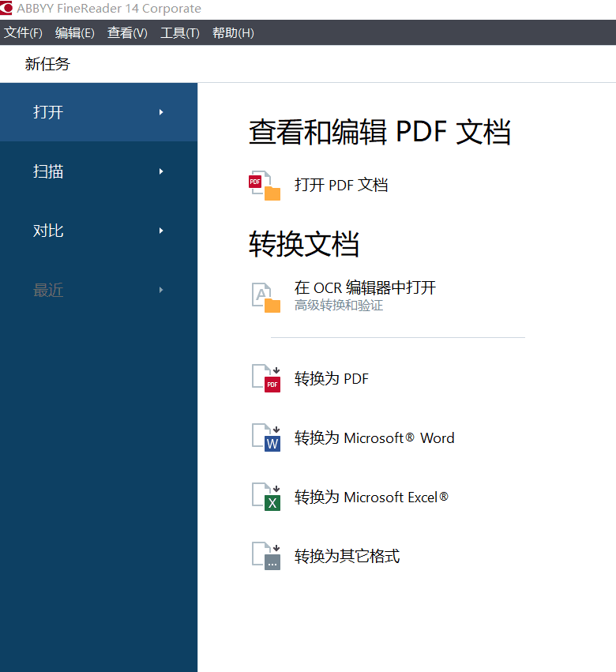
Task: Select 对比 in the sidebar
Action: coord(99,231)
